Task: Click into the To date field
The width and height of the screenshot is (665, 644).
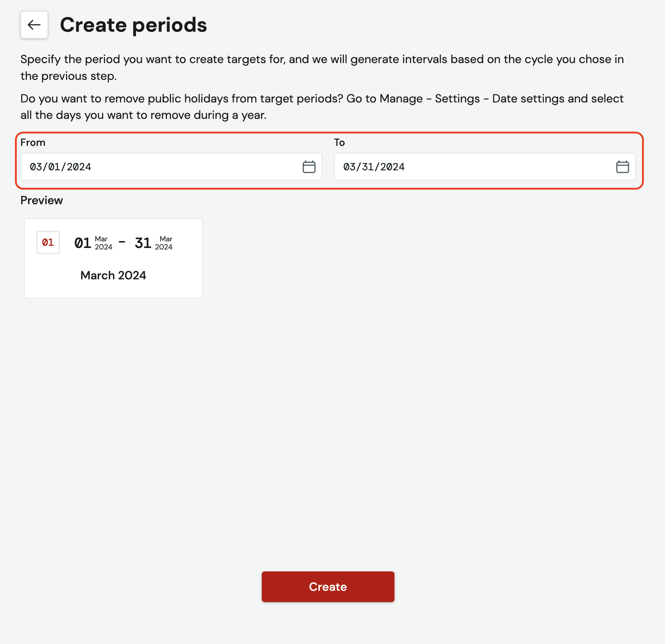Action: coord(485,167)
